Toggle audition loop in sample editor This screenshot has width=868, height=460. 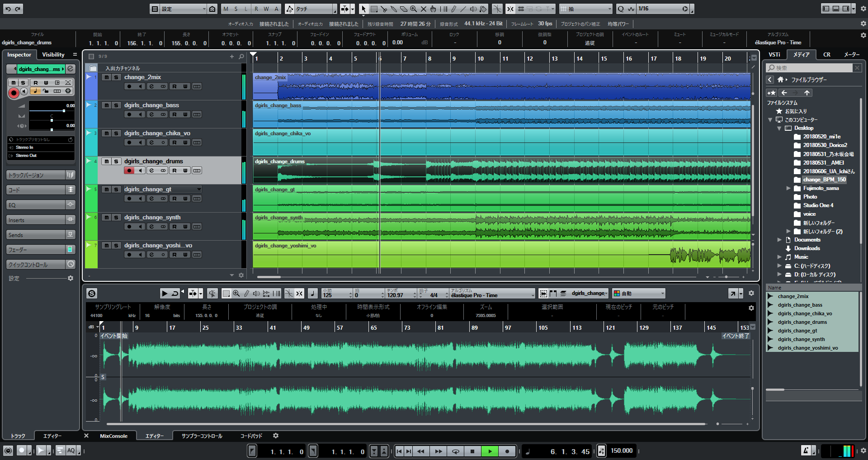[175, 293]
